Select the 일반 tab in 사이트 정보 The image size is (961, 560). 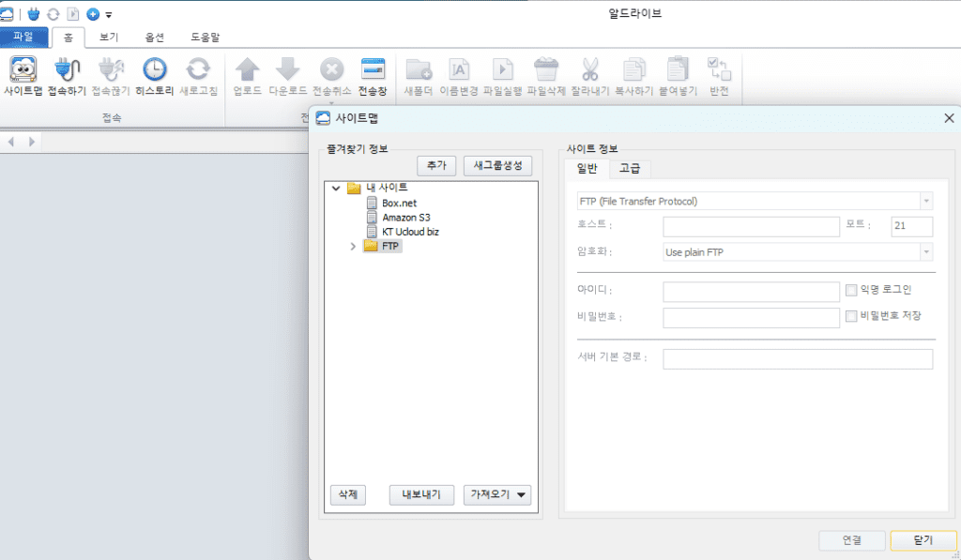pyautogui.click(x=587, y=169)
